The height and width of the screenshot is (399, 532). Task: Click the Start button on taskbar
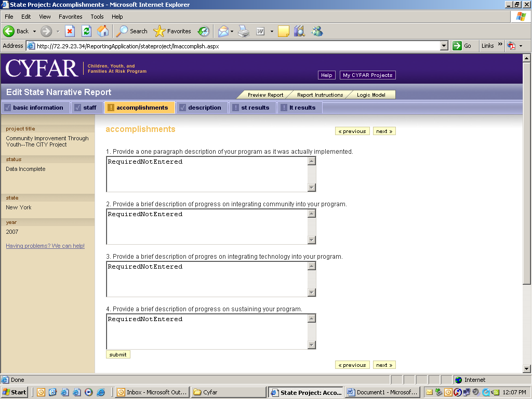(15, 392)
